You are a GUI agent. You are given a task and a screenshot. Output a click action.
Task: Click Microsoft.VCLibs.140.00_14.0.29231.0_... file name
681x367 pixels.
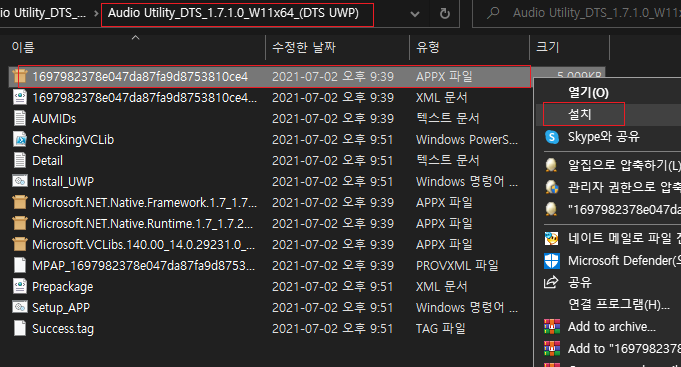[x=143, y=245]
